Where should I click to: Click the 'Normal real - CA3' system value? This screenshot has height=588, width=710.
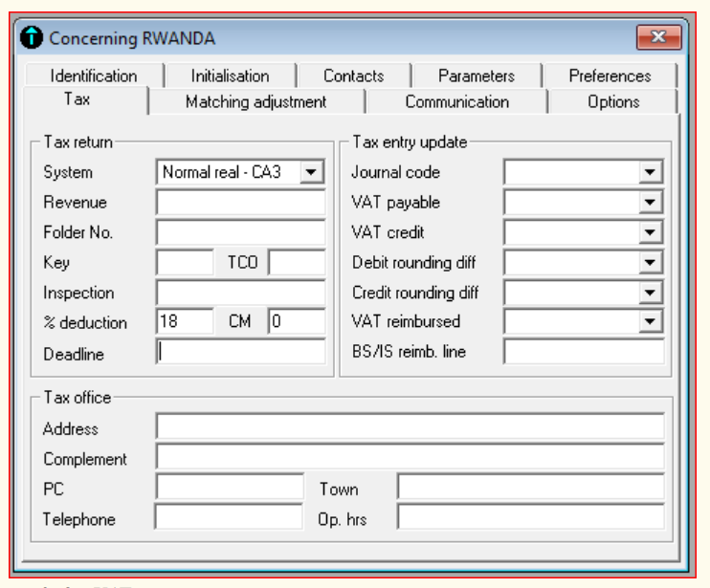pos(222,172)
